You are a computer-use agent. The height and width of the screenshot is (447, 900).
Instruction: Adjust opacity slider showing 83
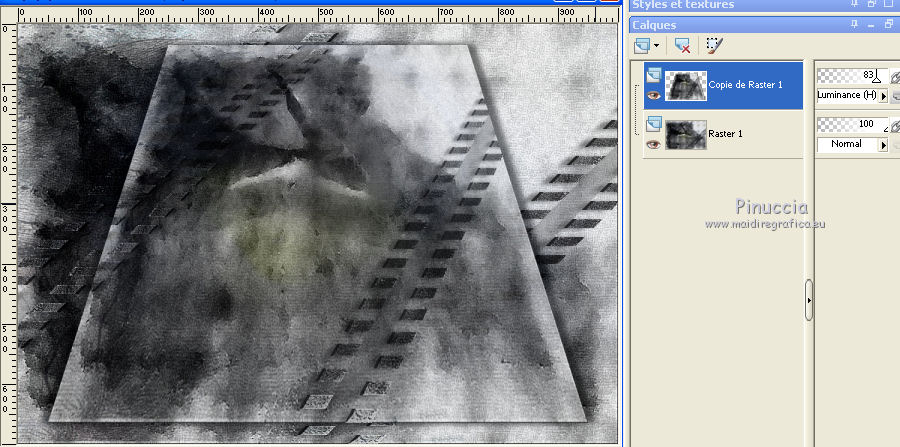click(852, 76)
